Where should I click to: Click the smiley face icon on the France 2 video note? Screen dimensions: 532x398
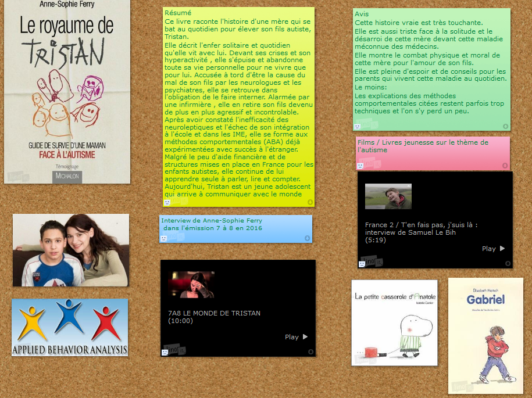pos(362,264)
